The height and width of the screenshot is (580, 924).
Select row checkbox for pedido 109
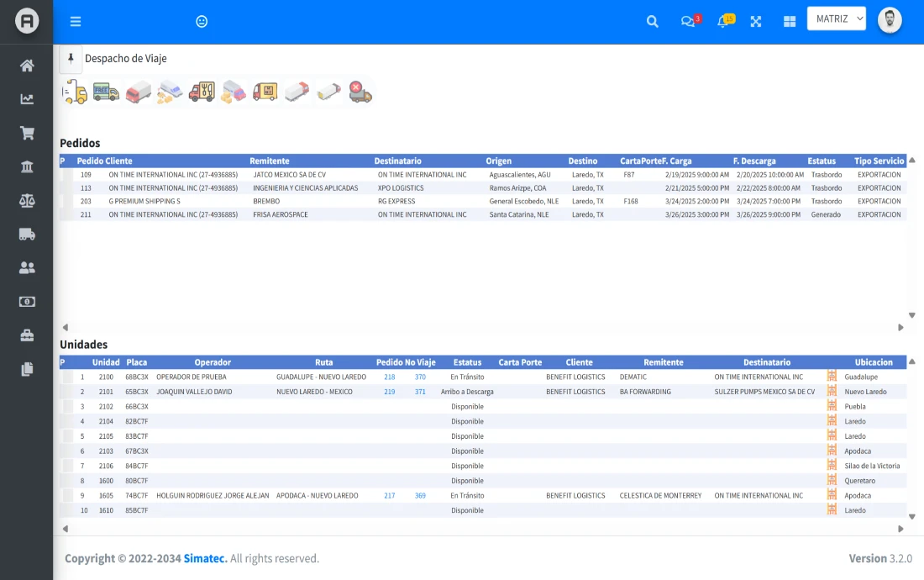coord(68,175)
